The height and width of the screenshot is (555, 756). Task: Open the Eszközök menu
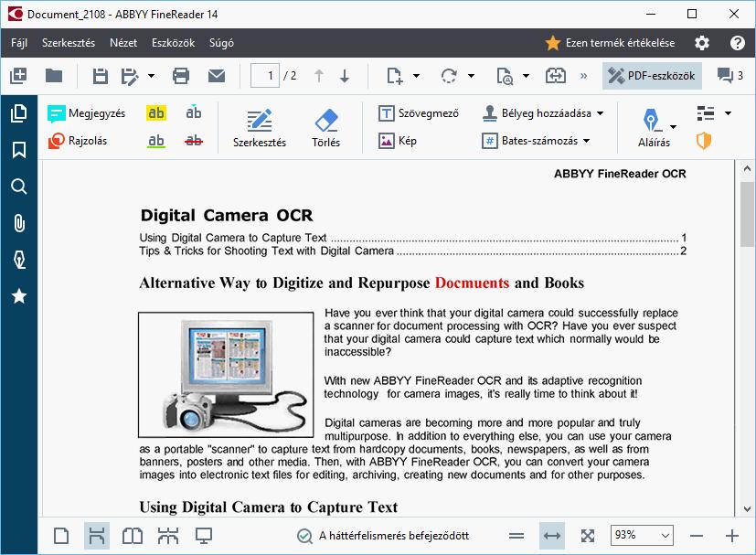pyautogui.click(x=173, y=43)
